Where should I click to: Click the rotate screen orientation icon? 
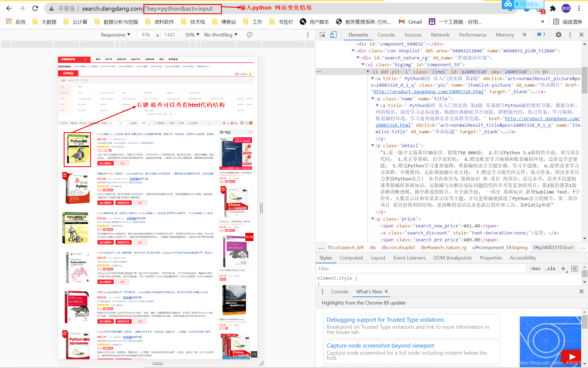point(250,35)
